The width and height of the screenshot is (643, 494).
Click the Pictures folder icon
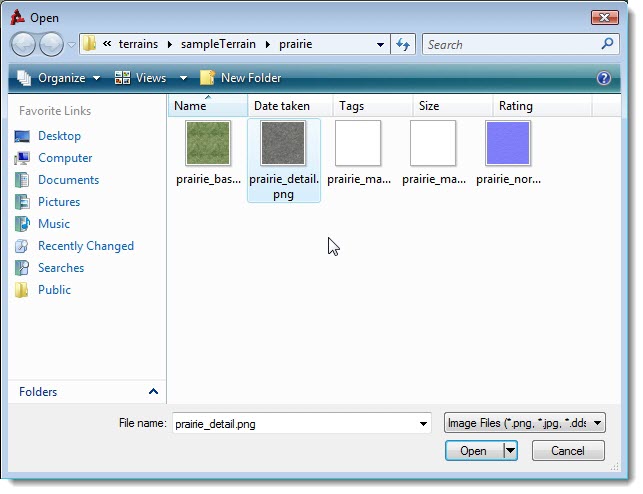point(22,202)
